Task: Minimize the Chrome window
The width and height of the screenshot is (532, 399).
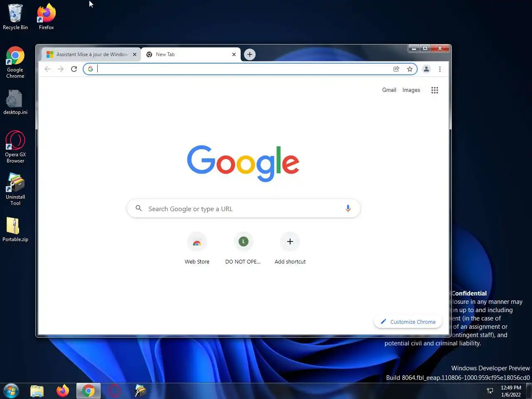Action: 414,48
